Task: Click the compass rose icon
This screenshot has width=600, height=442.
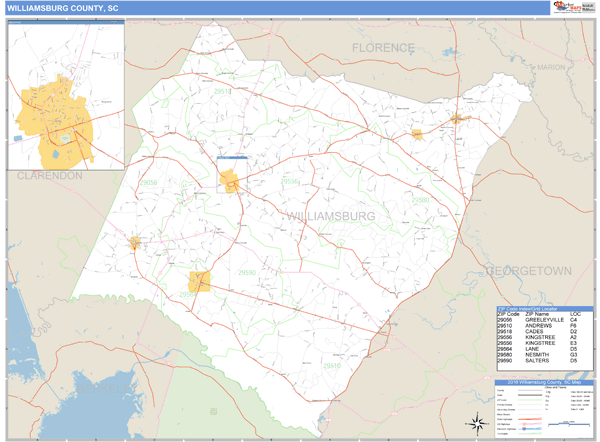Action: (477, 424)
